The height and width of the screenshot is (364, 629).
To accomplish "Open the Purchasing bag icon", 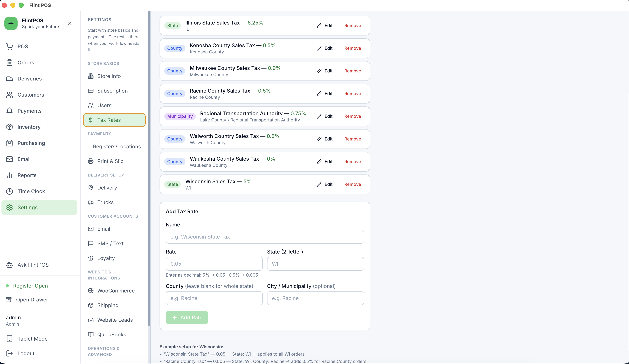I will tap(10, 143).
